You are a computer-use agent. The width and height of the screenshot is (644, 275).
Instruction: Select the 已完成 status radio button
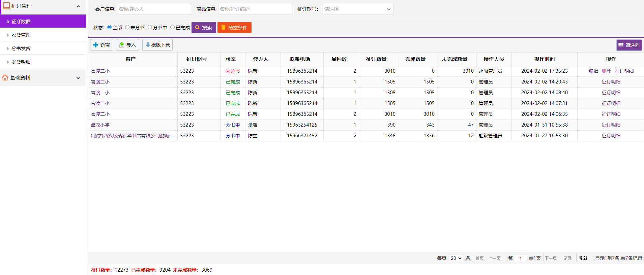[172, 27]
